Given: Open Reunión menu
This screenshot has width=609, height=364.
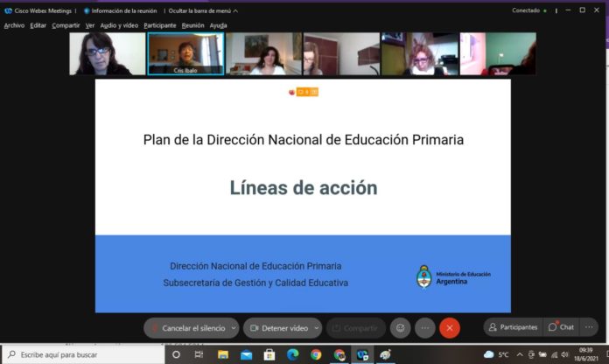Looking at the screenshot, I should pos(192,25).
